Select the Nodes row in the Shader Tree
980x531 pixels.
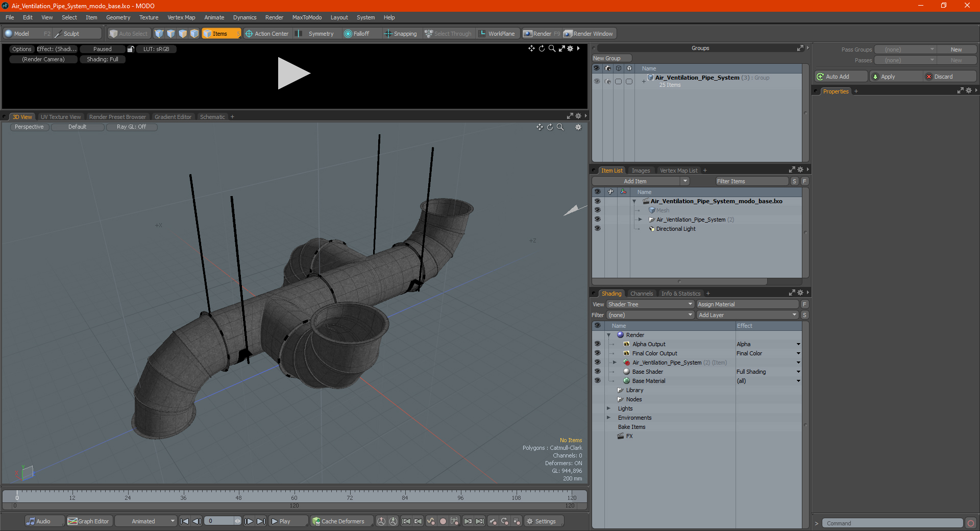coord(634,399)
